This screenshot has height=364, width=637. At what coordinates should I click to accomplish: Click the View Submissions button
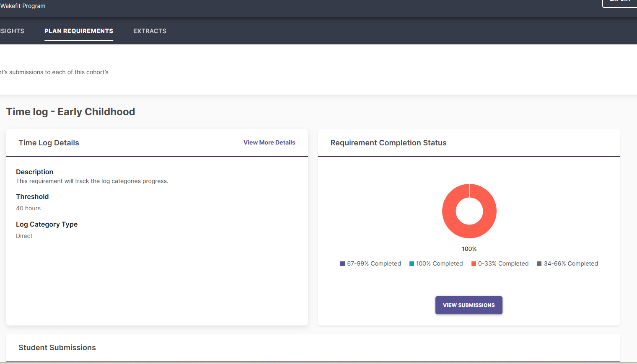(469, 305)
